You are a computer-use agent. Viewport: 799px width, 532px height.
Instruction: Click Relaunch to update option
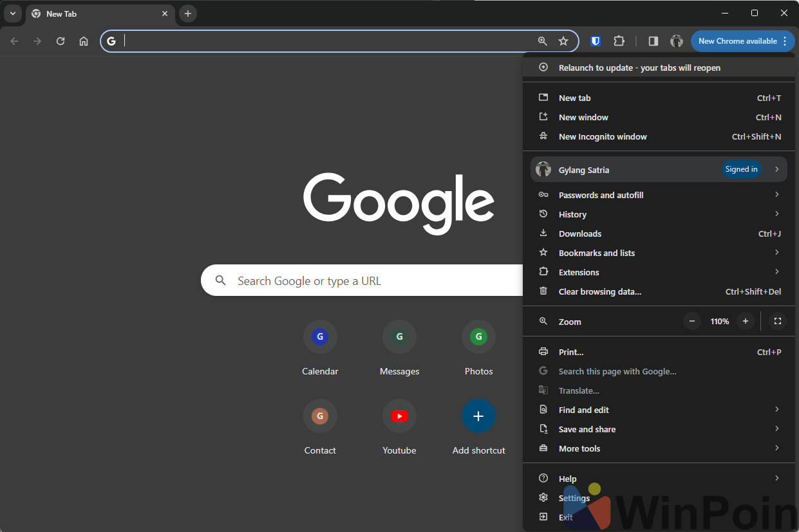pos(639,68)
